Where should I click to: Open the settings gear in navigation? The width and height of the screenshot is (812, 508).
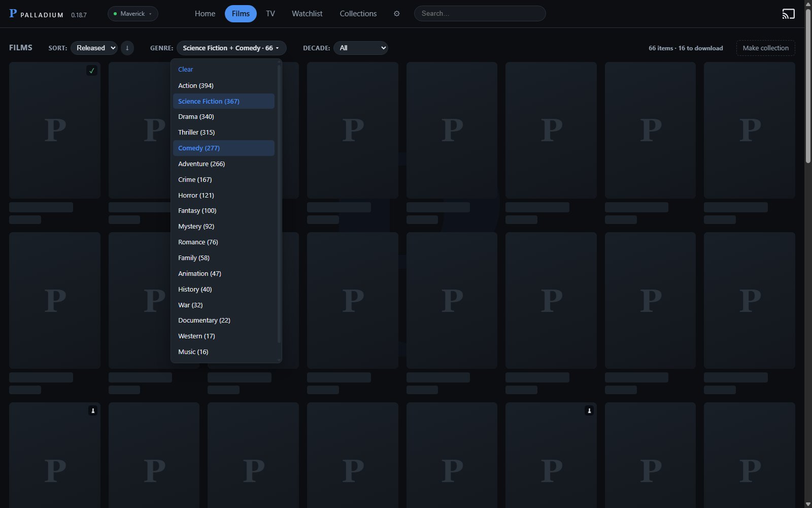pos(397,14)
